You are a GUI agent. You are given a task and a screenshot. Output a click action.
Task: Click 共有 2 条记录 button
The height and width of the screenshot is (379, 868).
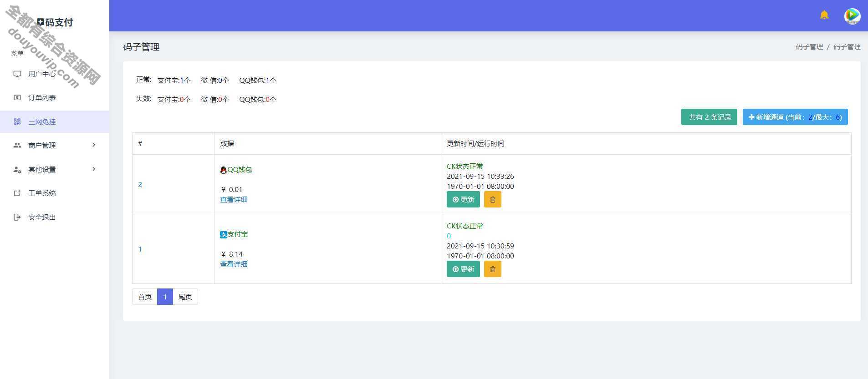click(709, 117)
